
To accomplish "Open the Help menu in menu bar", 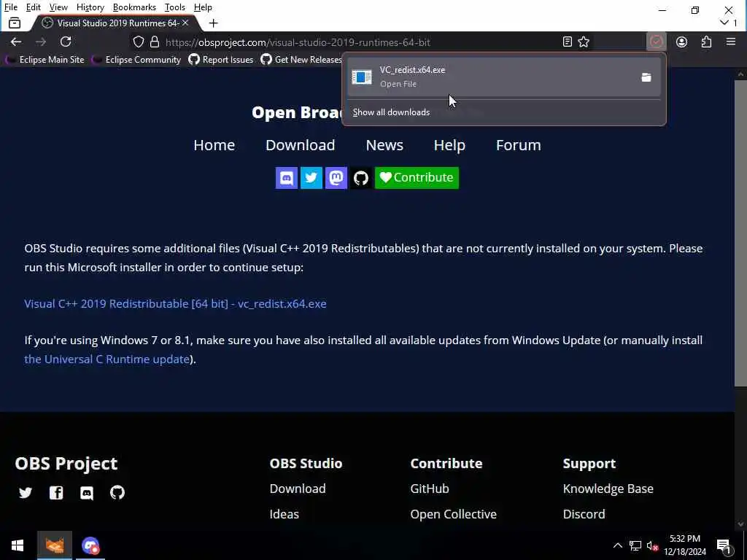I will 203,7.
